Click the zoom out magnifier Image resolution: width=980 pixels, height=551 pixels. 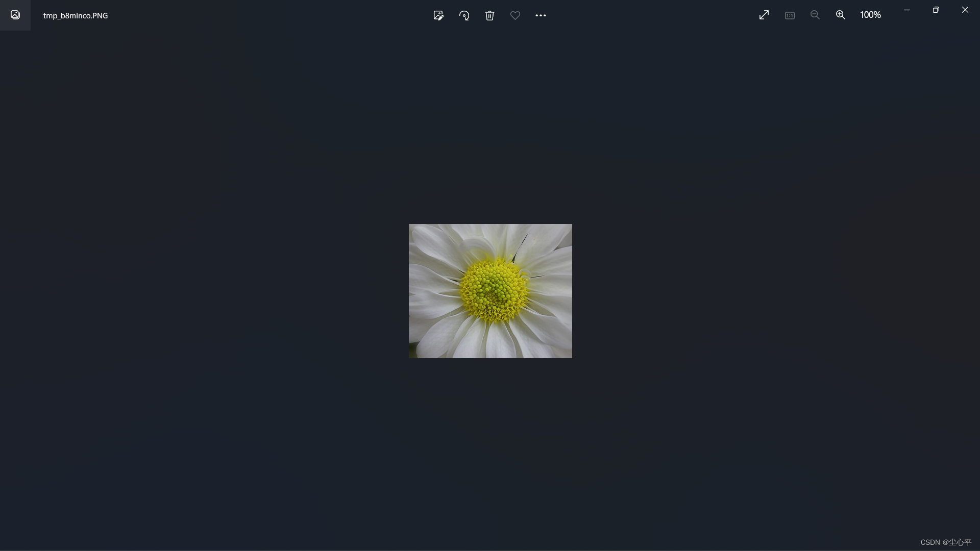pos(815,15)
